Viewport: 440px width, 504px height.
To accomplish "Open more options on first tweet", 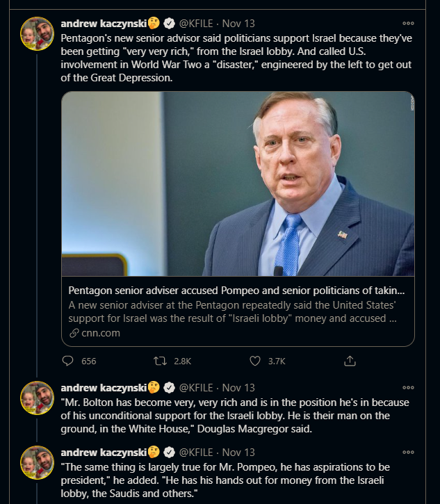I will click(408, 24).
